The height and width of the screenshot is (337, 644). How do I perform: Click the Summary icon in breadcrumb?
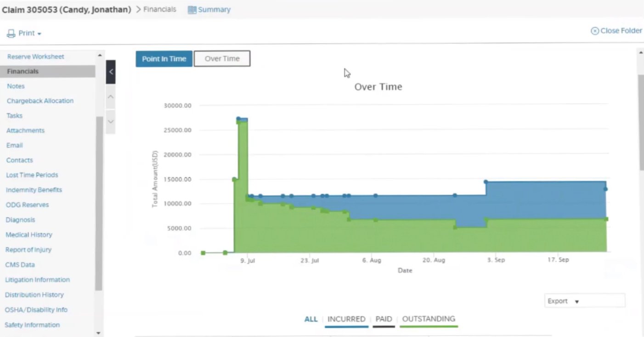click(x=192, y=10)
